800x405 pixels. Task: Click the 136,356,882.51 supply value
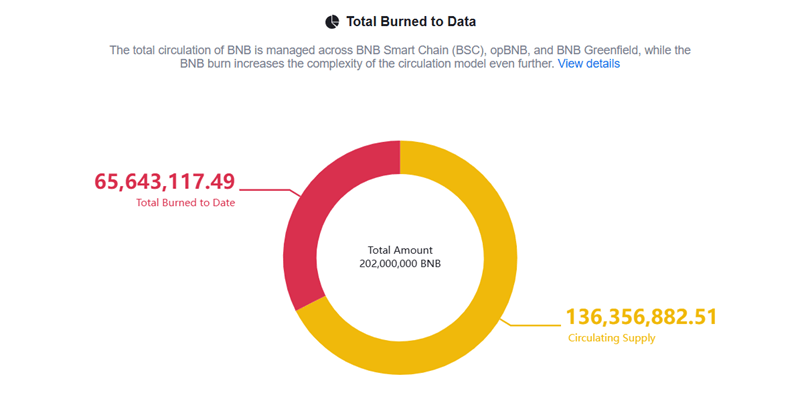coord(641,317)
